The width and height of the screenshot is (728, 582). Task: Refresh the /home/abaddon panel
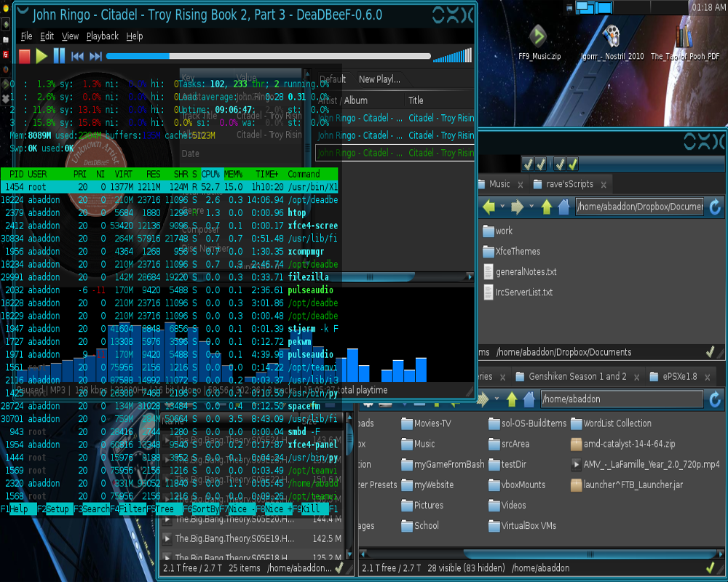coord(716,399)
